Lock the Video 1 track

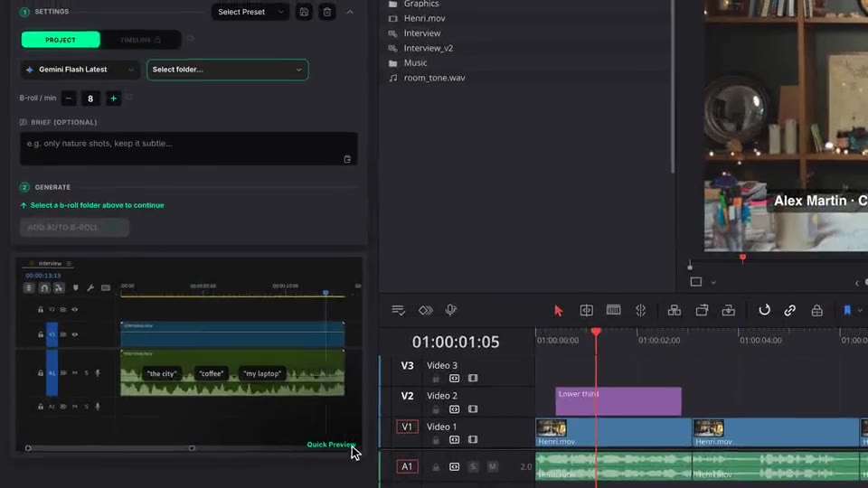pos(436,440)
